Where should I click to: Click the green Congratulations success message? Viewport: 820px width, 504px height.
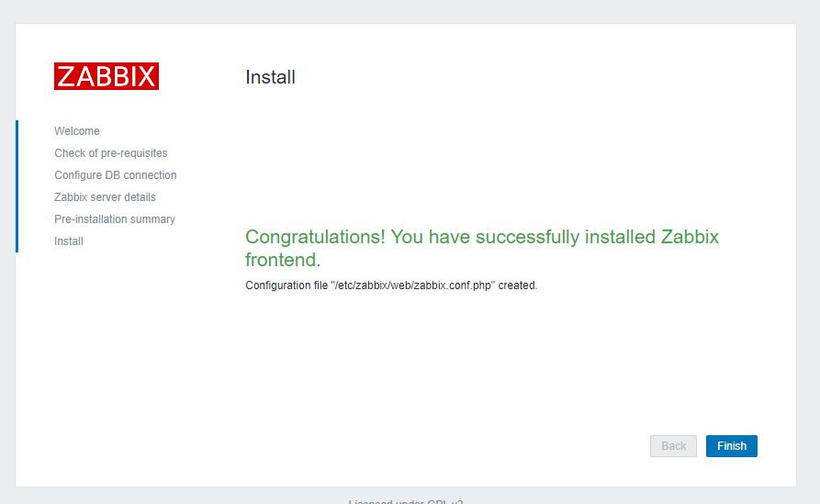click(x=482, y=248)
